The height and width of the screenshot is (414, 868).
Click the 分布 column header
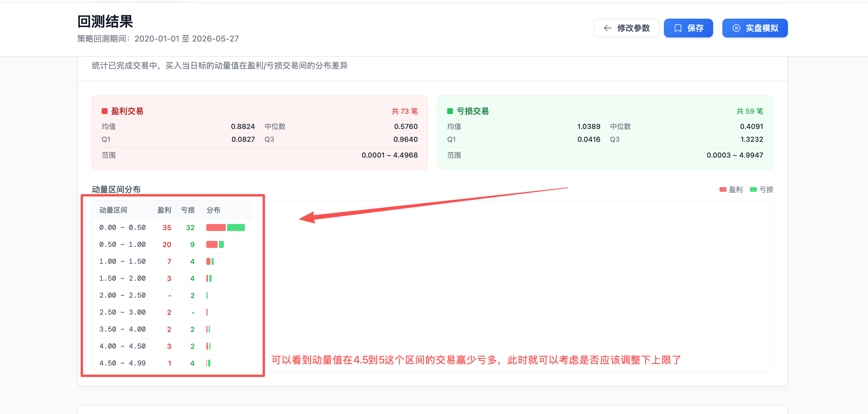pos(213,210)
